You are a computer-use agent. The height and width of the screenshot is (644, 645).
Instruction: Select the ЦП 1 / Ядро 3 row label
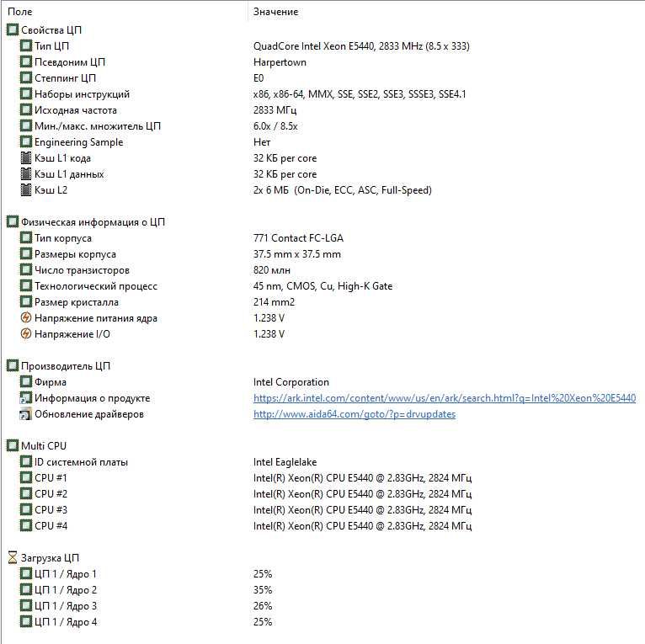(66, 606)
